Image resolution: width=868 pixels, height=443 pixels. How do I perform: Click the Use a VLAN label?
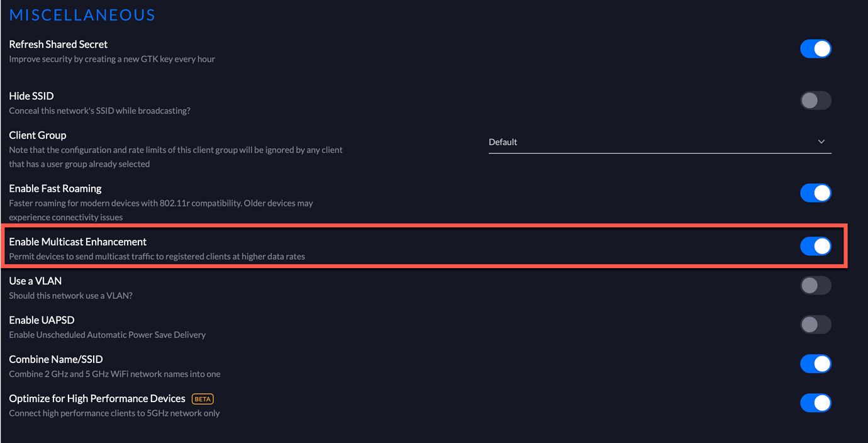pyautogui.click(x=35, y=281)
